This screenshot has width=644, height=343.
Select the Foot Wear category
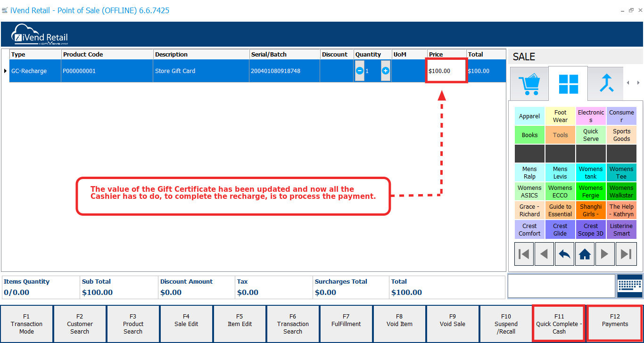[560, 116]
